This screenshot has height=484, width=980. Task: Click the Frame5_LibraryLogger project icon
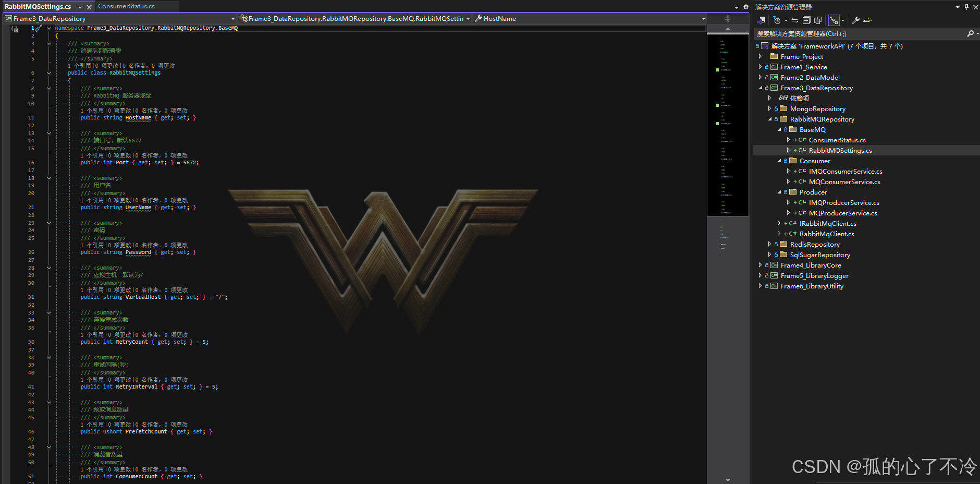pos(774,275)
